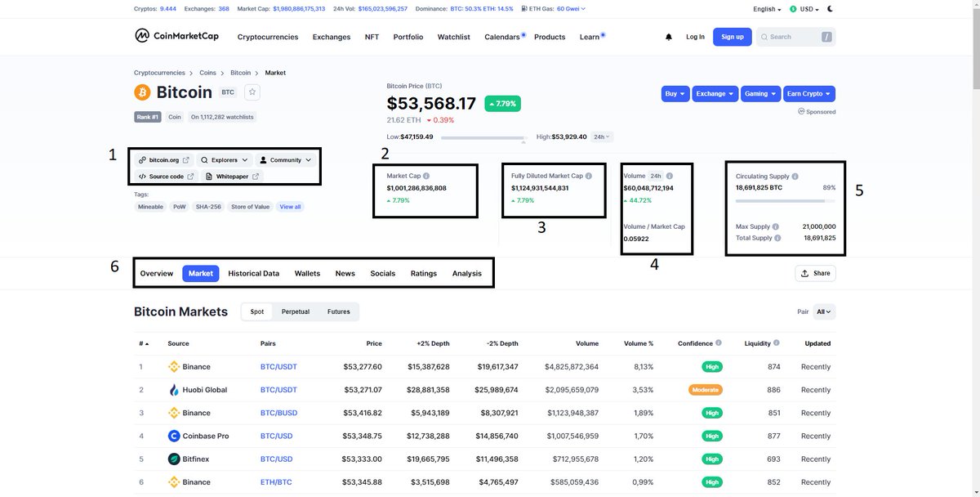Open the Source code link
Viewport: 980px width, 497px height.
pyautogui.click(x=167, y=177)
